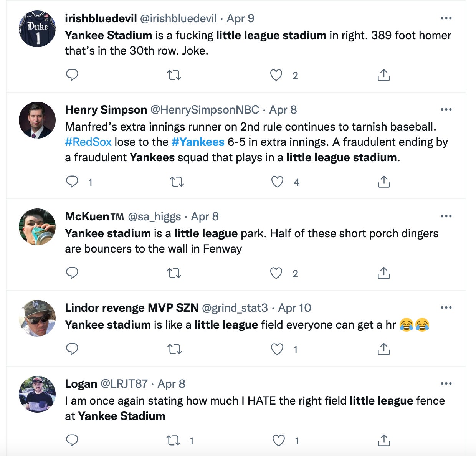476x456 pixels.
Task: Share Henry Simpson's tweet
Action: pyautogui.click(x=383, y=182)
